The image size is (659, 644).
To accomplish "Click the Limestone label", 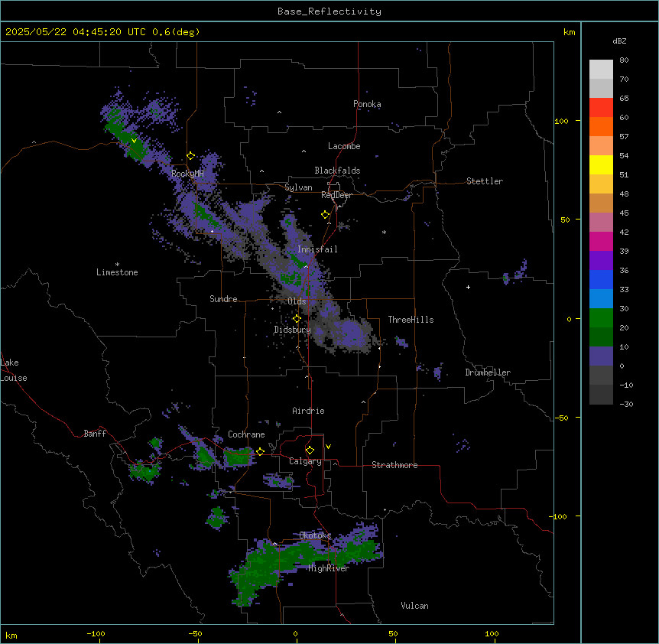I will pos(117,272).
